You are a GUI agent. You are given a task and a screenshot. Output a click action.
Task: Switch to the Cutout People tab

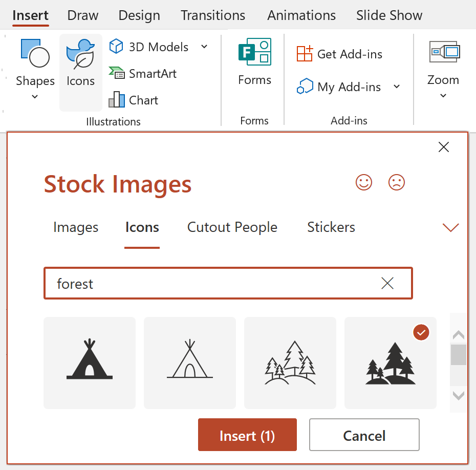232,227
